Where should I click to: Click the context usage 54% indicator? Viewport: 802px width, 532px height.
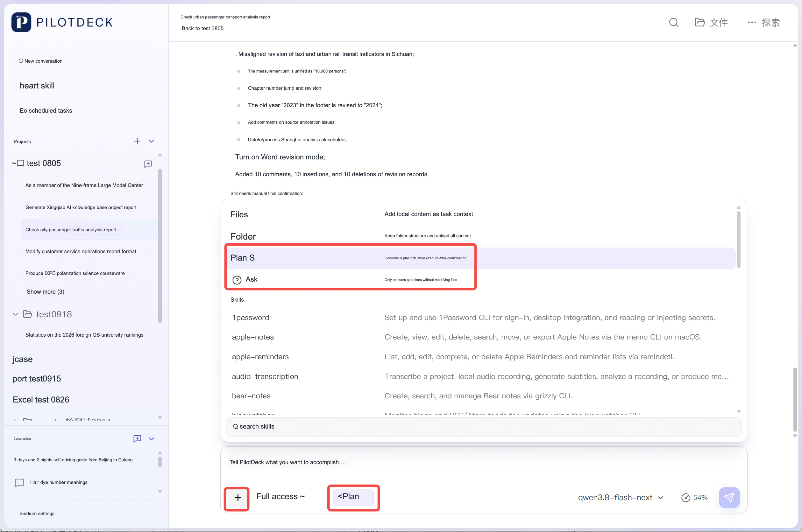click(694, 498)
